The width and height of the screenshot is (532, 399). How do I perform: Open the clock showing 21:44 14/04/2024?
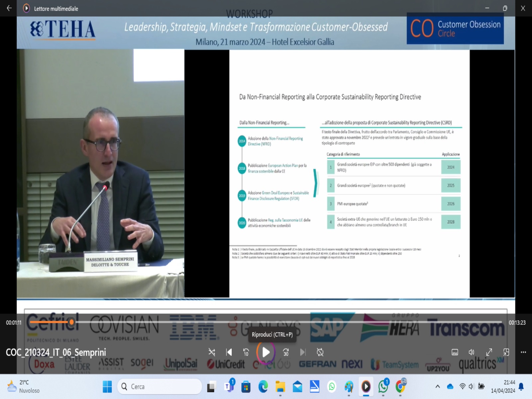[x=503, y=386]
